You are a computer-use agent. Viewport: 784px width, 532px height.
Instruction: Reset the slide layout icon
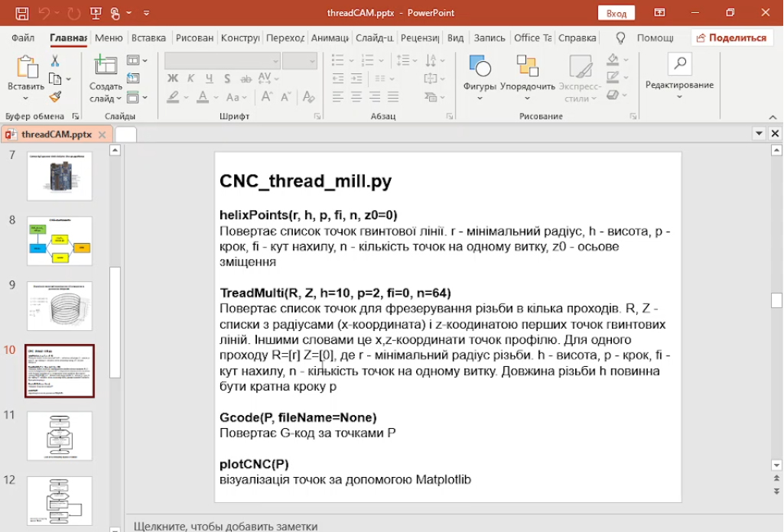tap(134, 78)
